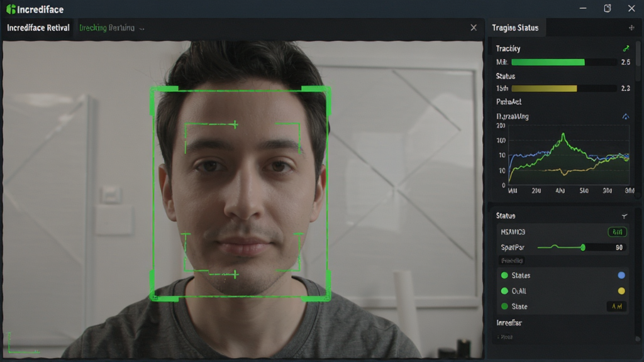Viewport: 644px width, 362px height.
Task: Click the SpatPar slider handle
Action: [583, 248]
